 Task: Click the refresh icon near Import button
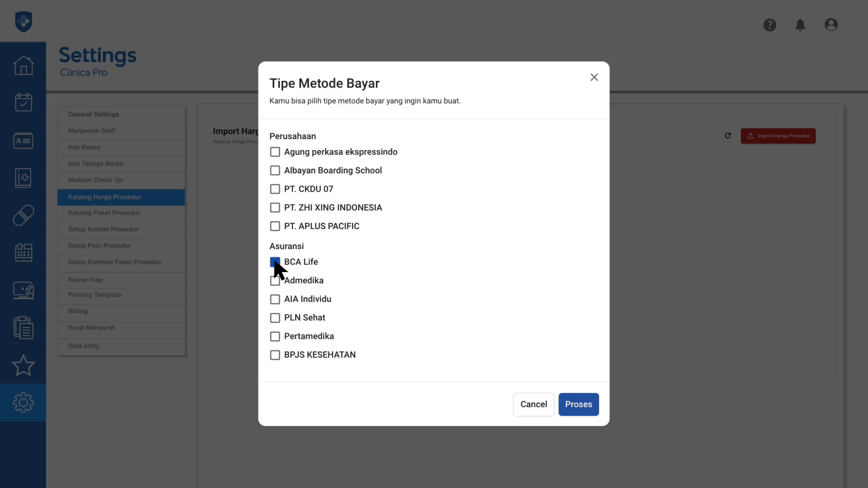click(728, 136)
